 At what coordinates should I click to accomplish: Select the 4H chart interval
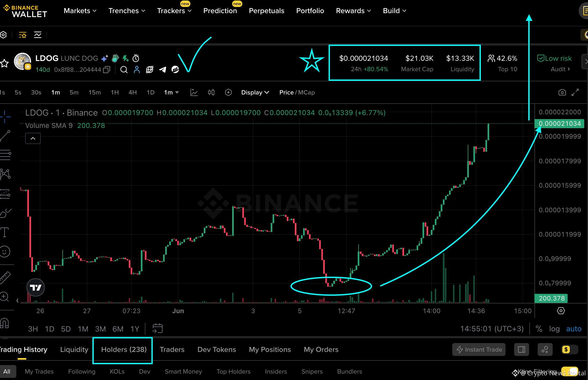coord(133,92)
